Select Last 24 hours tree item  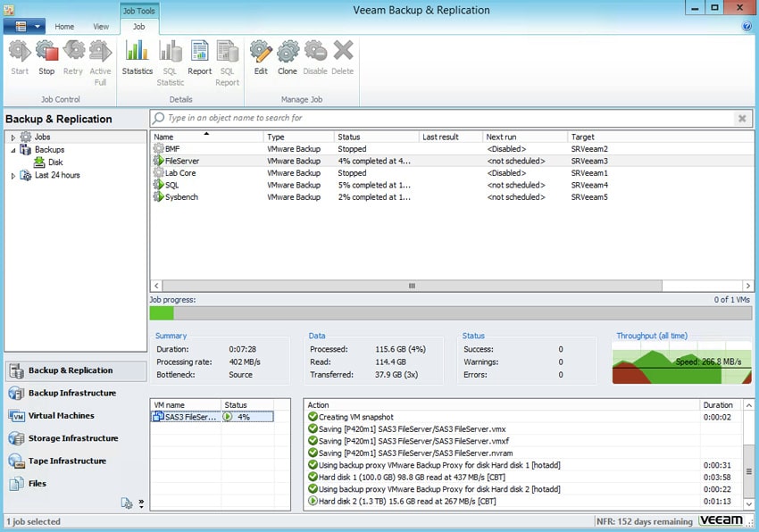pyautogui.click(x=57, y=175)
